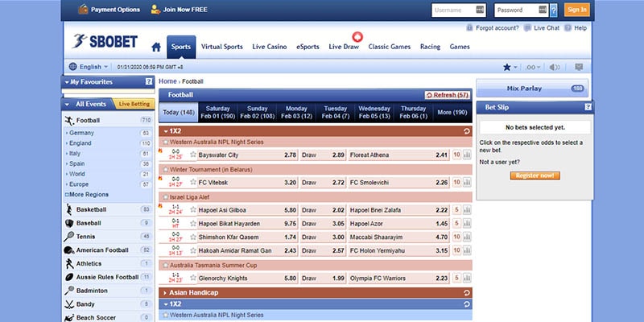The width and height of the screenshot is (644, 322).
Task: Open the Bet Slip help icon
Action: tap(588, 107)
